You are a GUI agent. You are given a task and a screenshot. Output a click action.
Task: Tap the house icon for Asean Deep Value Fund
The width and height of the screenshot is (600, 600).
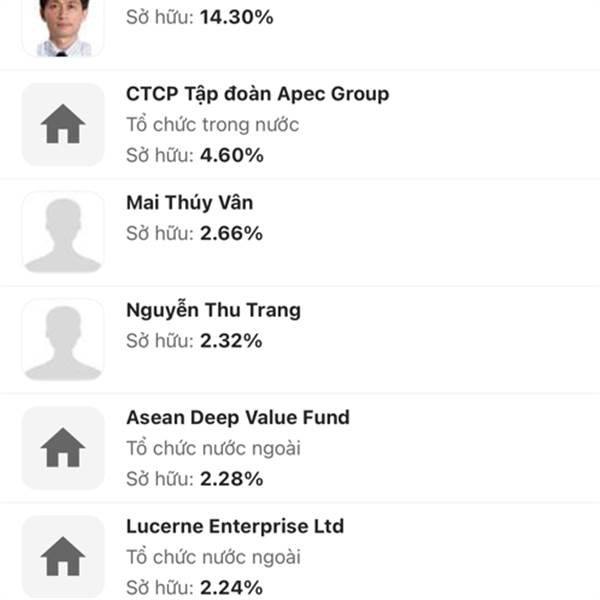click(63, 448)
